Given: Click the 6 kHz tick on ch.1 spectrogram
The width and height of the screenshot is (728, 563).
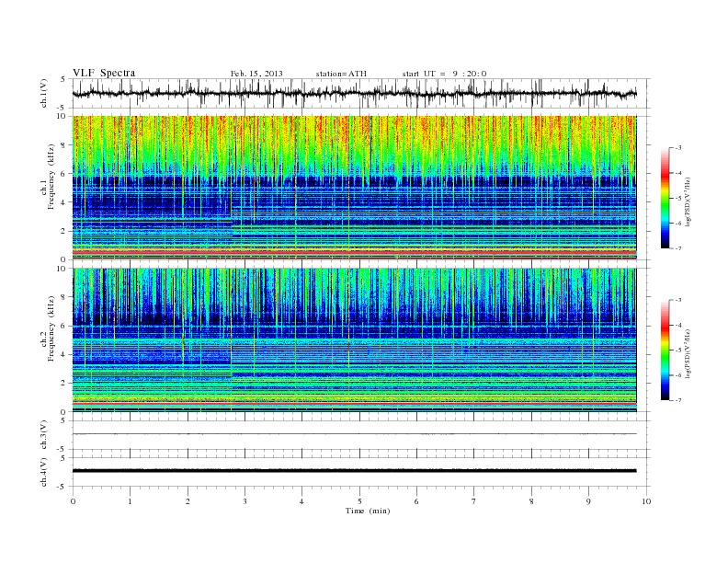Looking at the screenshot, I should coord(63,174).
